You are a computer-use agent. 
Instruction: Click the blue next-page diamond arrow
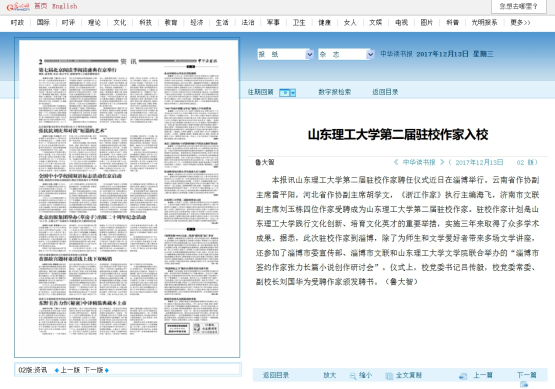coord(107,370)
